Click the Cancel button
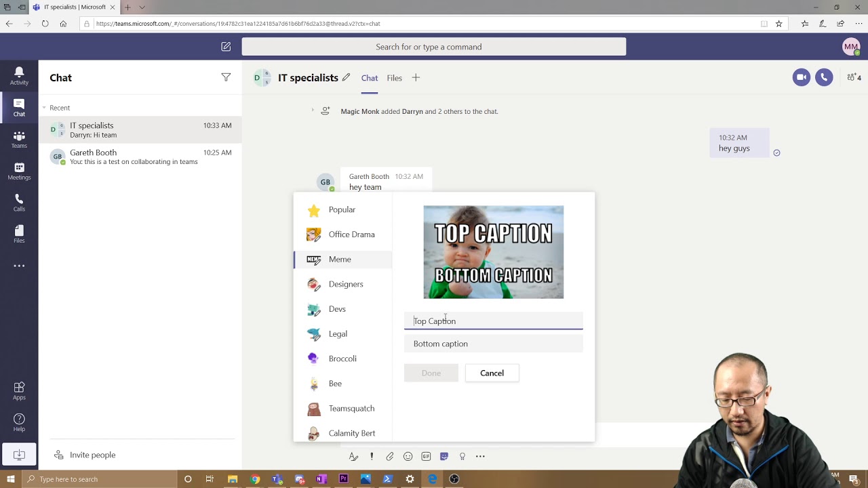The height and width of the screenshot is (488, 868). 492,373
